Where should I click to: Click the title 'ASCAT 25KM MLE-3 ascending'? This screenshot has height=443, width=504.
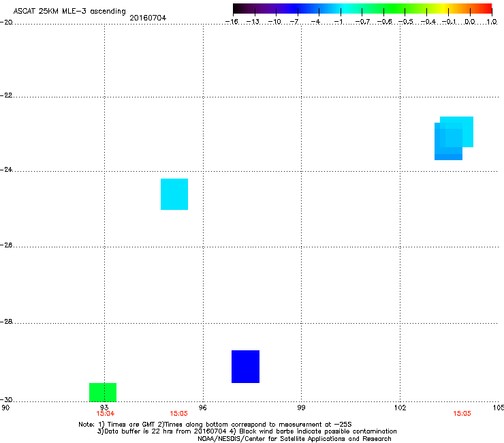click(x=69, y=11)
